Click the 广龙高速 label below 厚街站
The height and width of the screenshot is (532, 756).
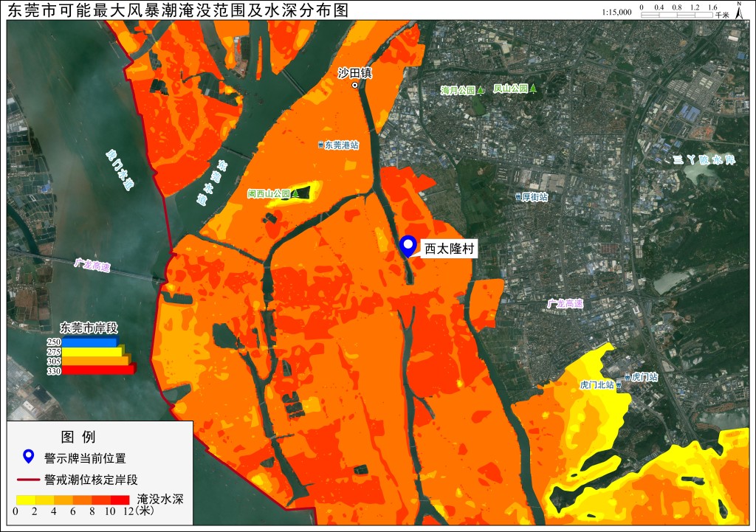(x=565, y=303)
